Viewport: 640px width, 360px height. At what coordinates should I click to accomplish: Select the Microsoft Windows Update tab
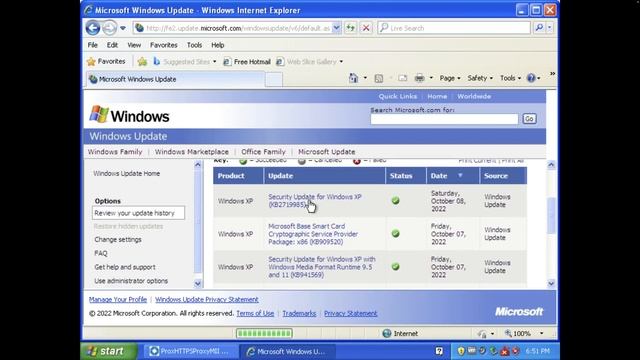click(x=176, y=79)
